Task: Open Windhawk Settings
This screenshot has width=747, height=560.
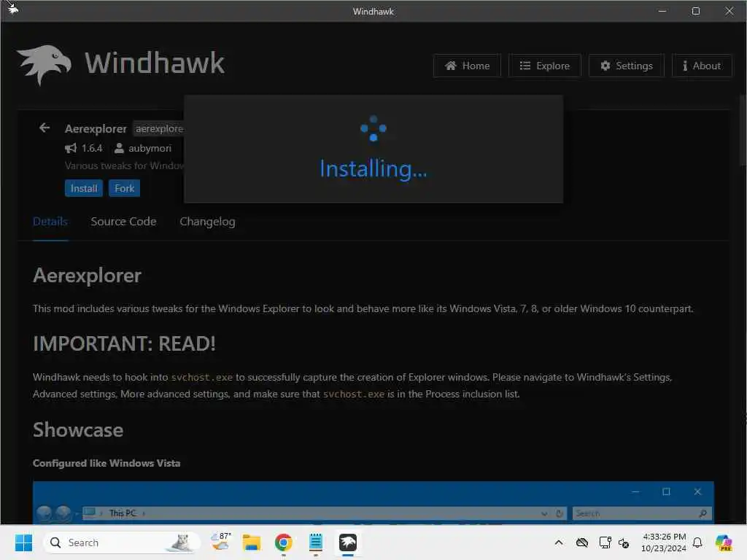Action: pos(627,66)
